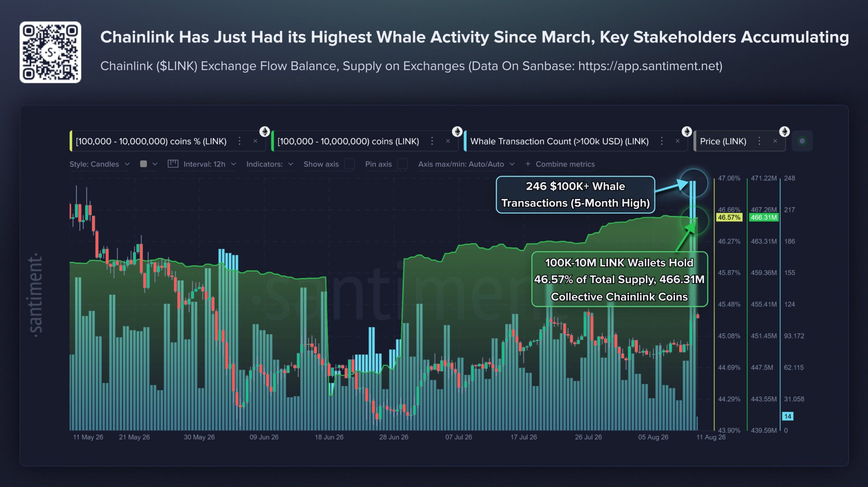Screen dimensions: 868x487
Task: Open the Interval: 12h dropdown
Action: pyautogui.click(x=210, y=164)
